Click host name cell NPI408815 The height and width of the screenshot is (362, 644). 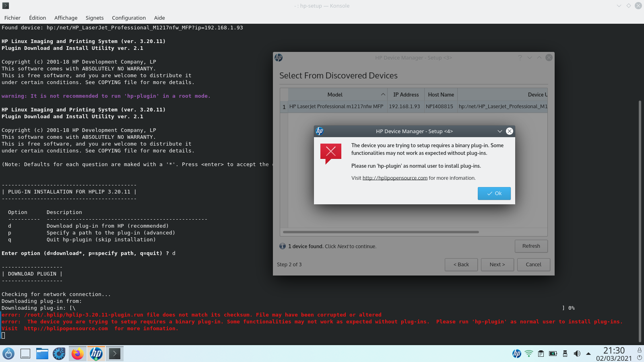pyautogui.click(x=440, y=107)
